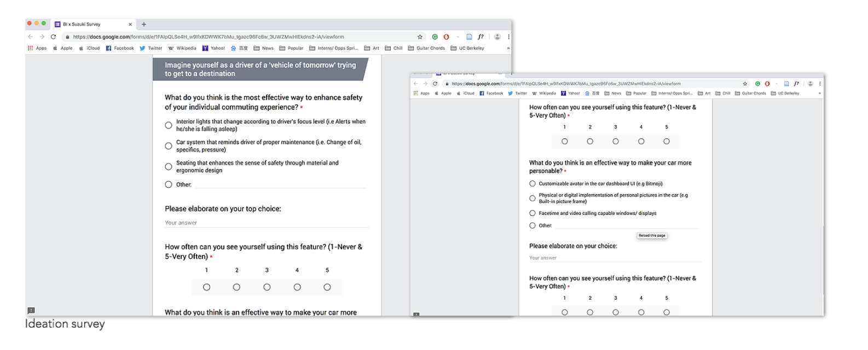Select 'Interior lights that change' option
The image size is (868, 350).
tap(169, 125)
